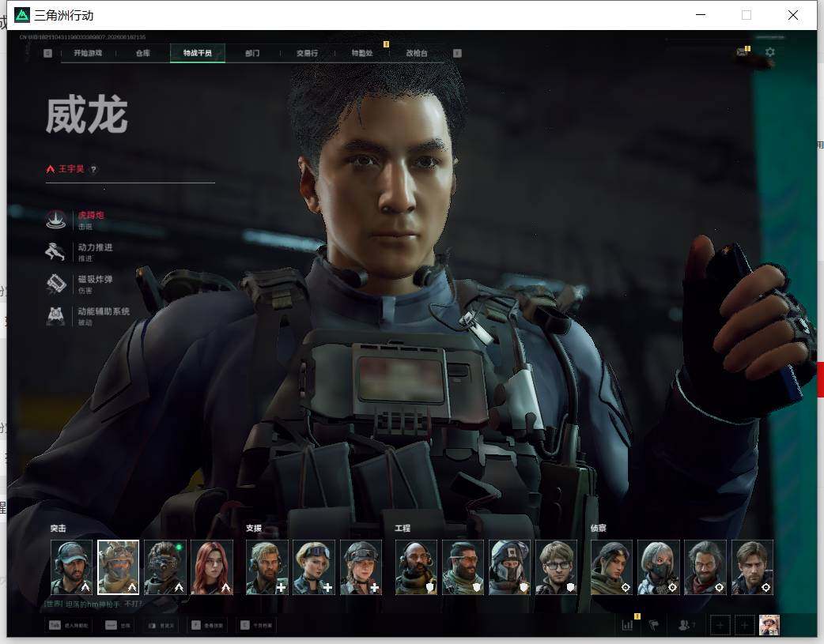
Task: Choose third 突击 operator with goggles mask
Action: [x=165, y=567]
